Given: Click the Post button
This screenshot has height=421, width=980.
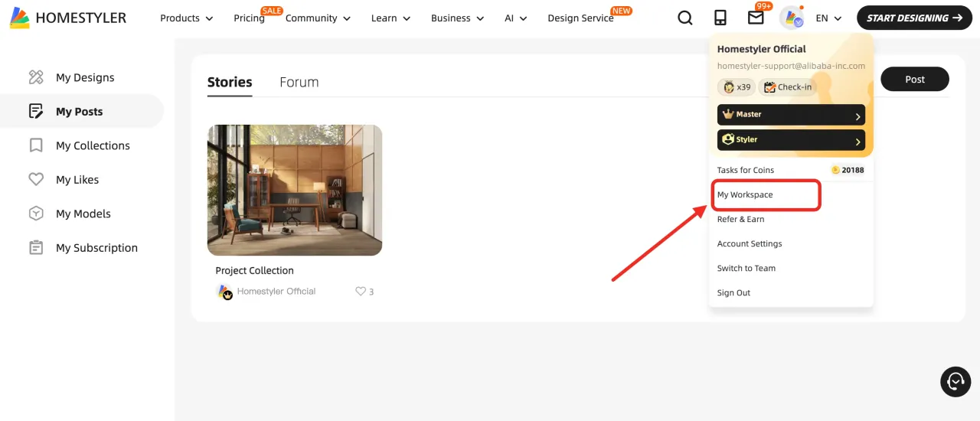Looking at the screenshot, I should tap(915, 79).
